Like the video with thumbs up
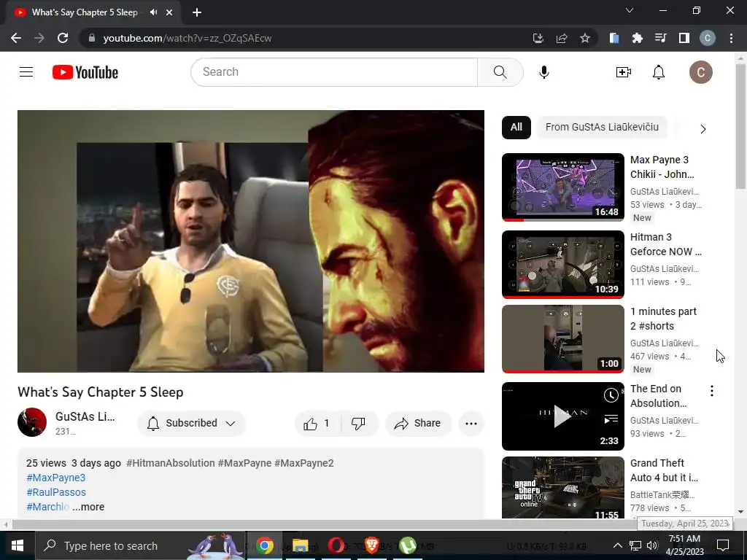The image size is (747, 560). click(317, 424)
